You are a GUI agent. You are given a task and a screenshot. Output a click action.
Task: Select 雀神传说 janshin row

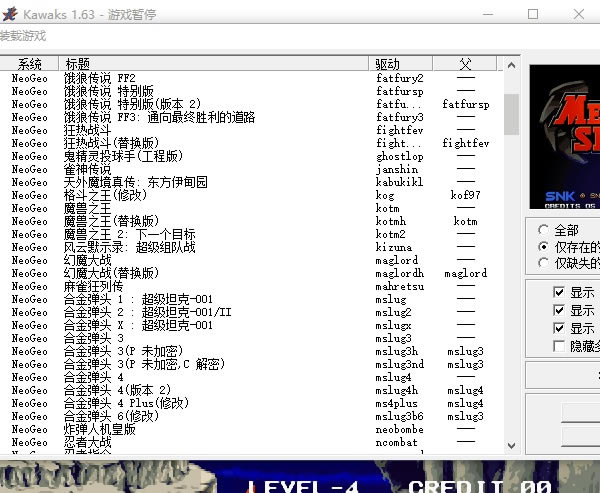251,169
